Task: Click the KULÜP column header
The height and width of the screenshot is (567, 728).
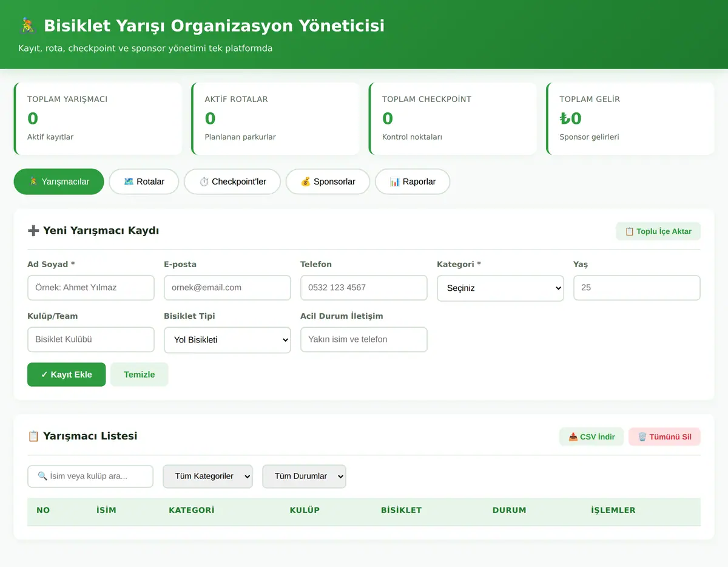Action: point(305,510)
